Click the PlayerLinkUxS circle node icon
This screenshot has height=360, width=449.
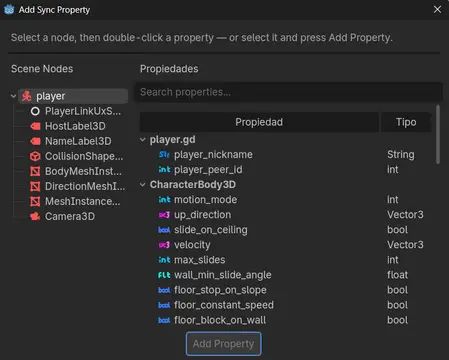[35, 111]
